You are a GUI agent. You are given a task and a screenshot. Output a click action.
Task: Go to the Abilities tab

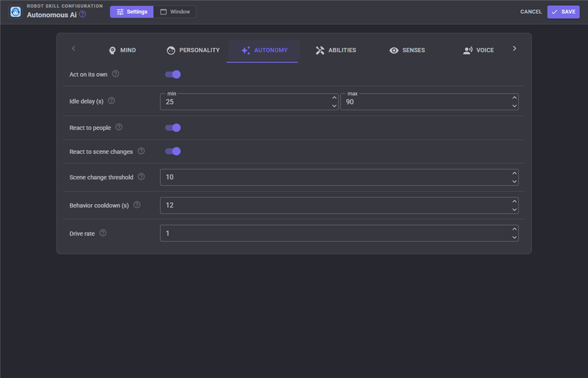[x=336, y=50]
